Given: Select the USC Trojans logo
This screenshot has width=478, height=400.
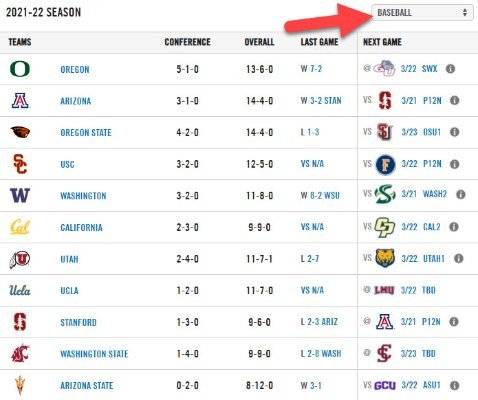Looking at the screenshot, I should click(20, 164).
